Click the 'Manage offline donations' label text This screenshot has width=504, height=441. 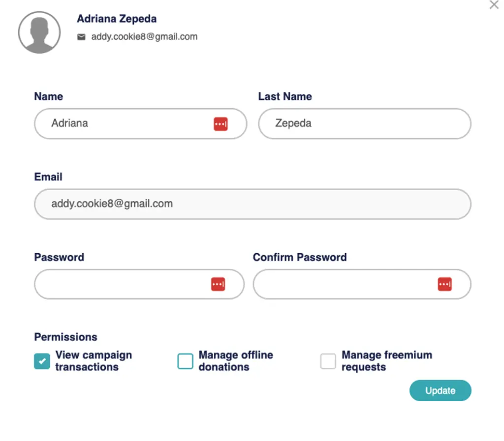tap(236, 361)
